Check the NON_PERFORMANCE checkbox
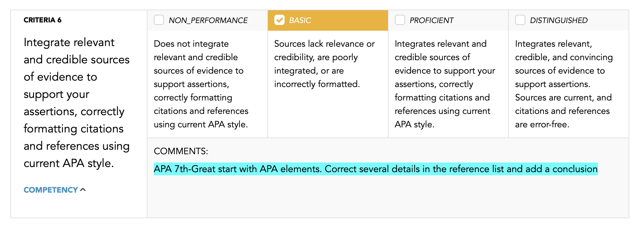Image resolution: width=644 pixels, height=231 pixels. (x=159, y=20)
